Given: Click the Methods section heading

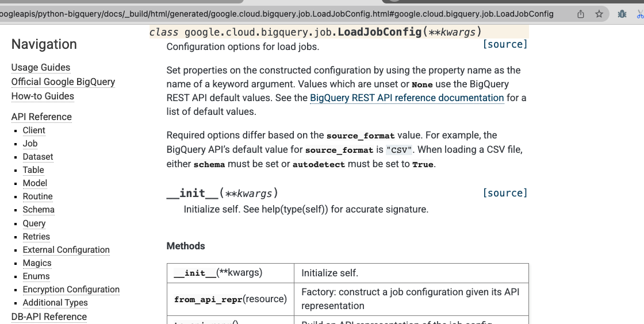Looking at the screenshot, I should tap(186, 246).
